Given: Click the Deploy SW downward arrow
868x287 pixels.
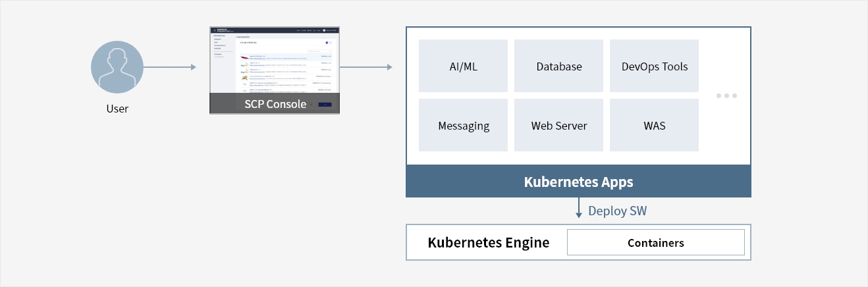Looking at the screenshot, I should coord(579,208).
